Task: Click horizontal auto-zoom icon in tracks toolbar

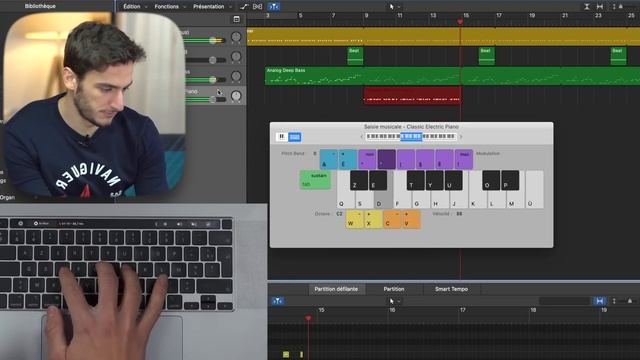Action: coord(600,7)
